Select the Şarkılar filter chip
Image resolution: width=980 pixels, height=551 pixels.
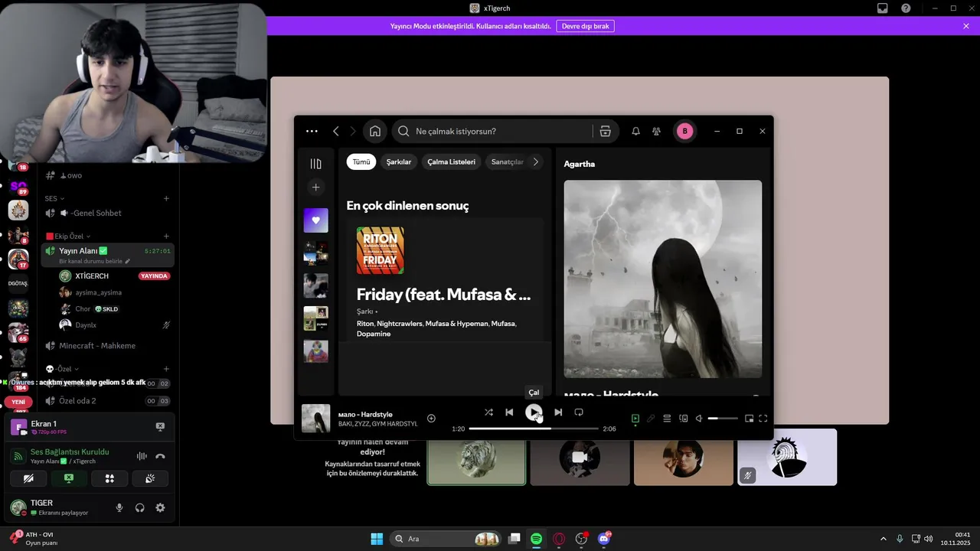click(399, 161)
